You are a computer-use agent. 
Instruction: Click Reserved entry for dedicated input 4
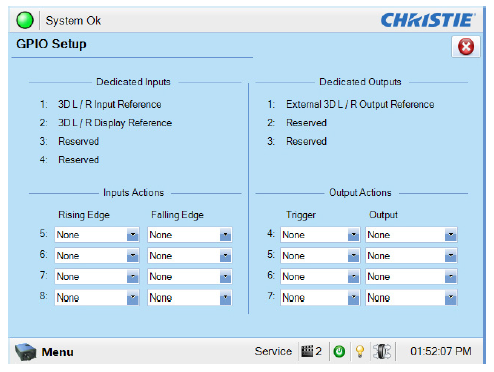pyautogui.click(x=79, y=160)
